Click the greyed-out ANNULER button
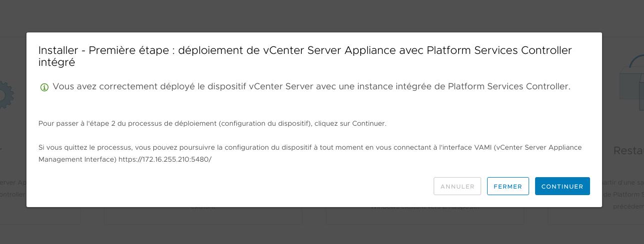The image size is (644, 244). point(457,186)
